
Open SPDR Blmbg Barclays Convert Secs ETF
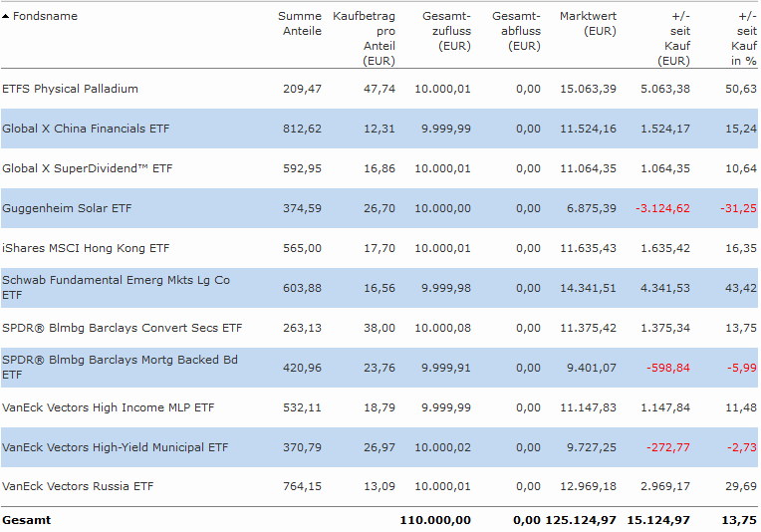pos(122,328)
